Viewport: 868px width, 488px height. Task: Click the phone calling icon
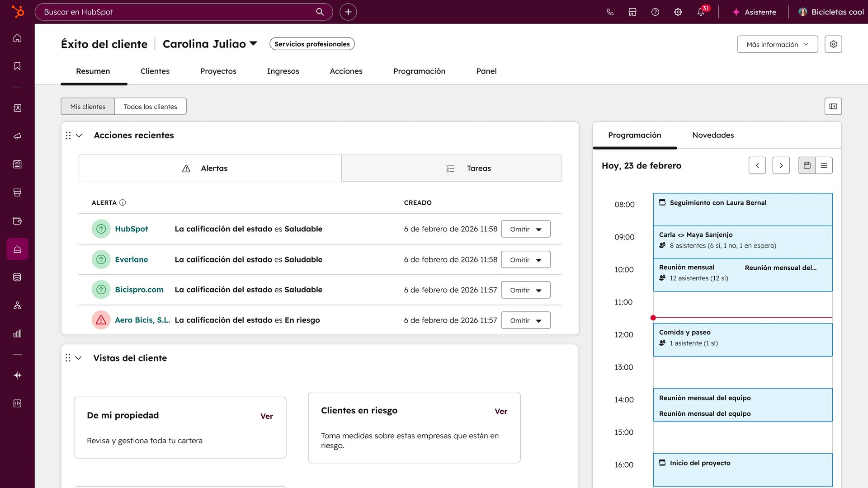point(610,12)
